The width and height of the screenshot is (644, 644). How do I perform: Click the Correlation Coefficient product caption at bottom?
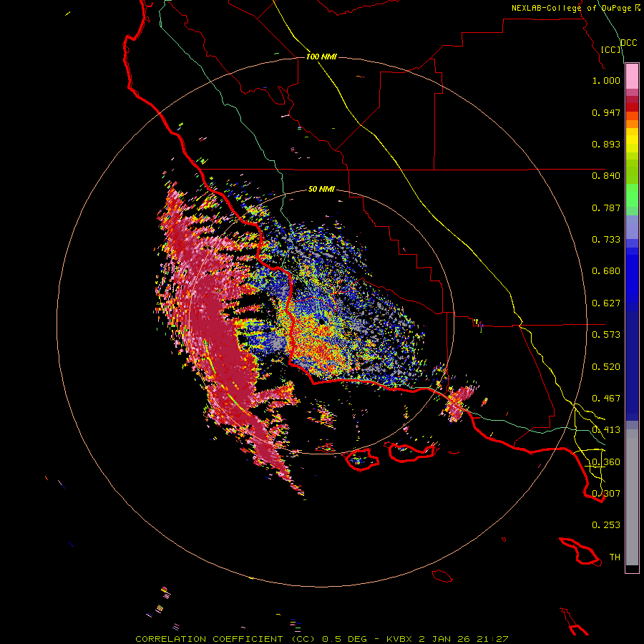click(322, 639)
